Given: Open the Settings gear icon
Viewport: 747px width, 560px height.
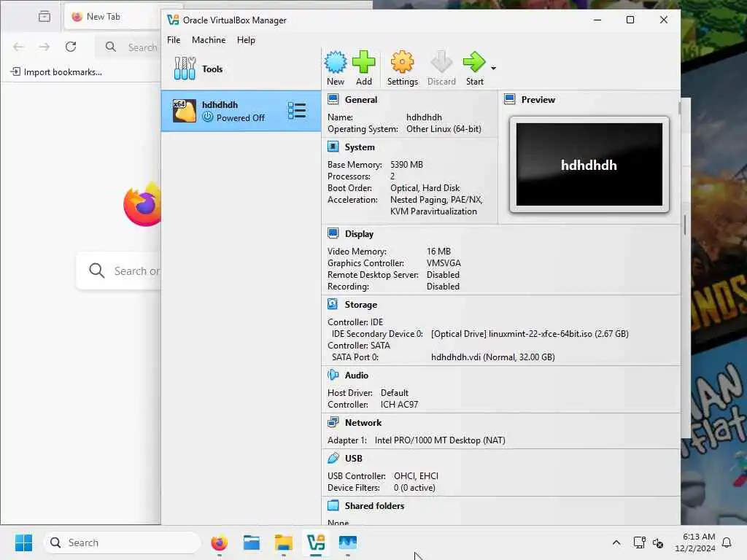Looking at the screenshot, I should point(402,63).
